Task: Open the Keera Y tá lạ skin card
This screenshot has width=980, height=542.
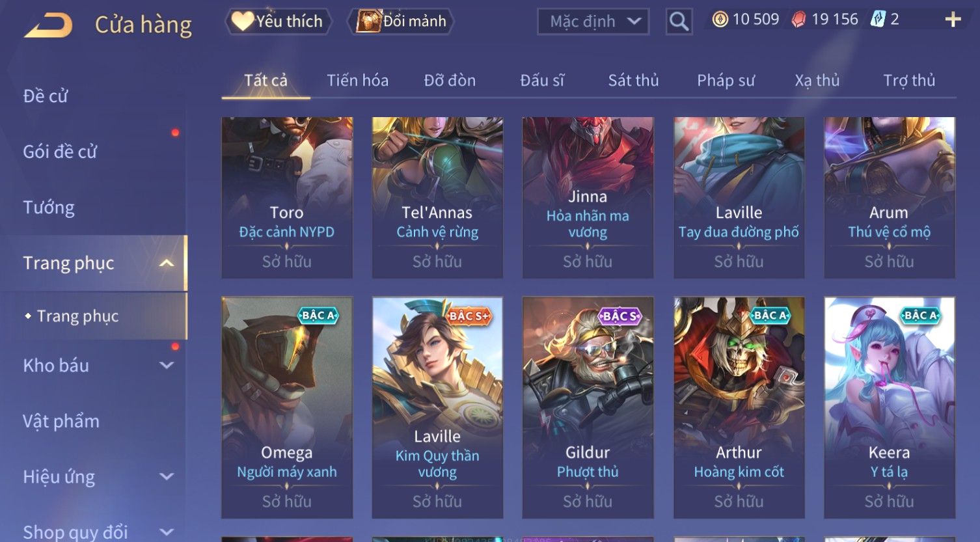Action: pos(889,407)
